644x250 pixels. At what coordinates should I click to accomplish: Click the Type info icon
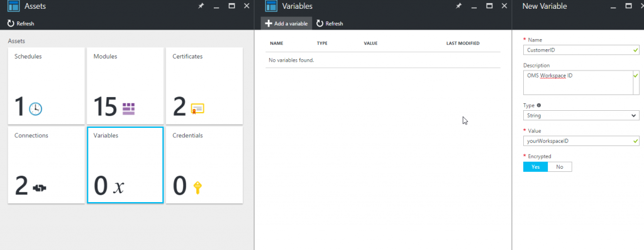tap(539, 105)
